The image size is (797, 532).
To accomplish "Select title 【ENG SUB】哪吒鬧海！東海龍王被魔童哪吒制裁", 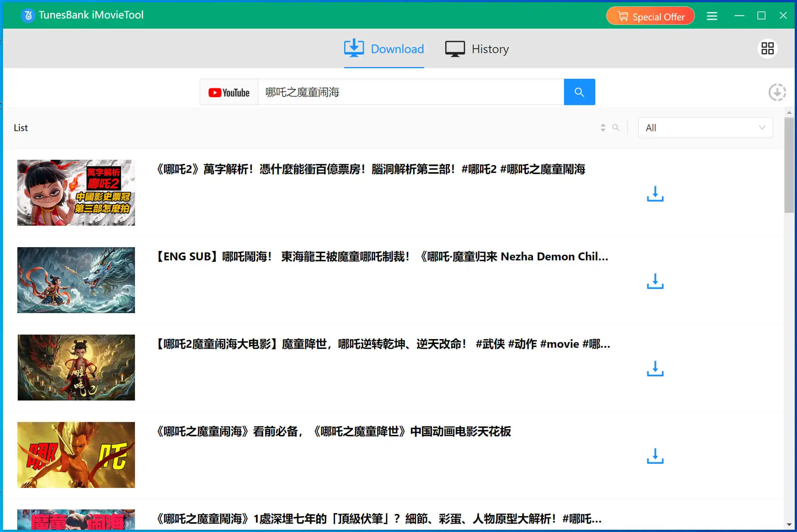I will (382, 257).
